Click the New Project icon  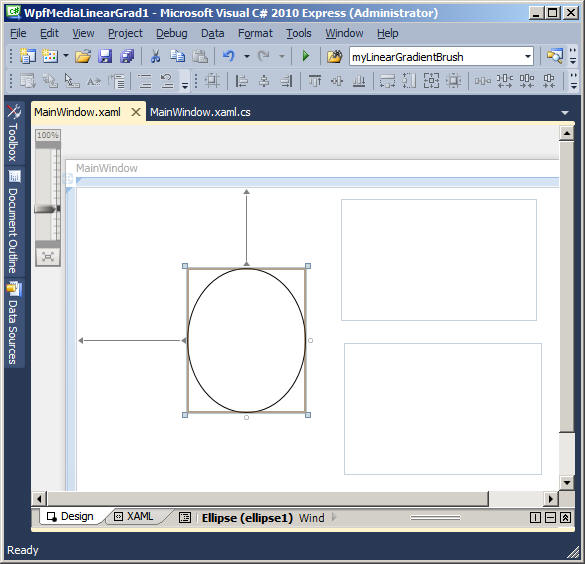pyautogui.click(x=28, y=56)
